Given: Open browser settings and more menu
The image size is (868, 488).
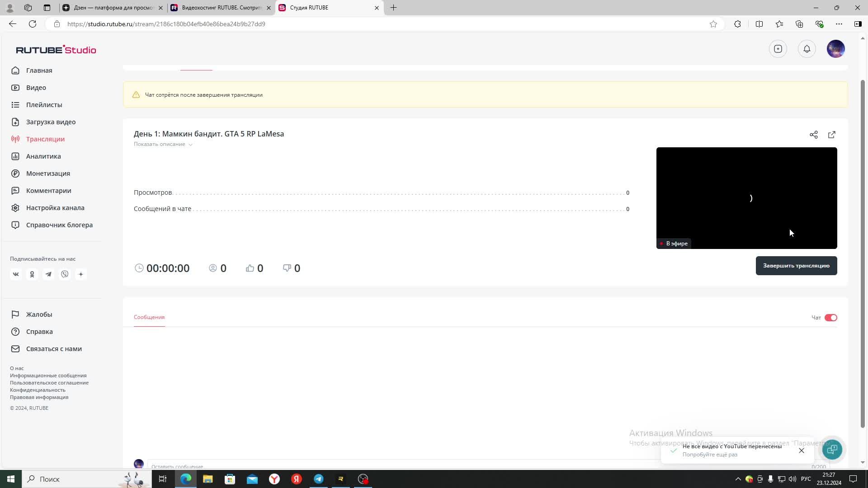Looking at the screenshot, I should click(x=839, y=24).
